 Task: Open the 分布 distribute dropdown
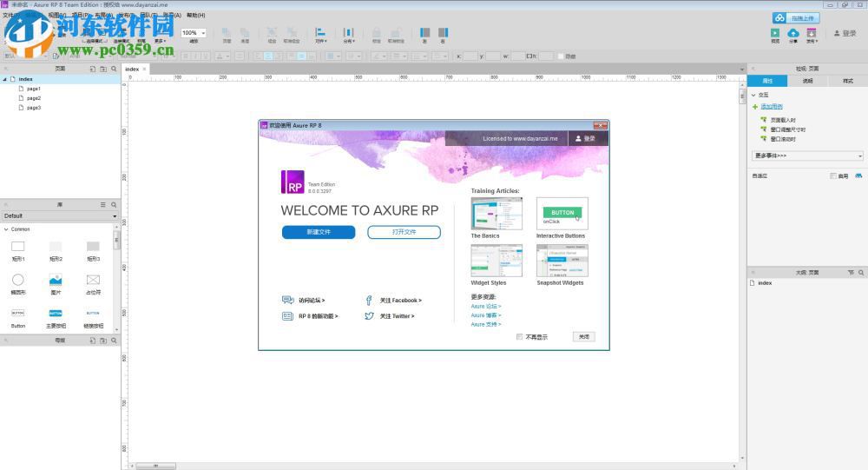tap(348, 35)
